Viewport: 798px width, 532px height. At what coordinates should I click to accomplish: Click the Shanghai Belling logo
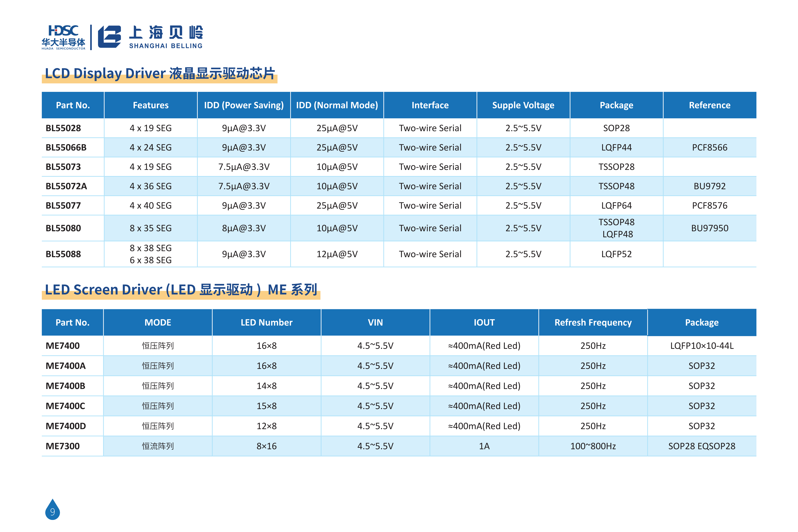coord(150,37)
